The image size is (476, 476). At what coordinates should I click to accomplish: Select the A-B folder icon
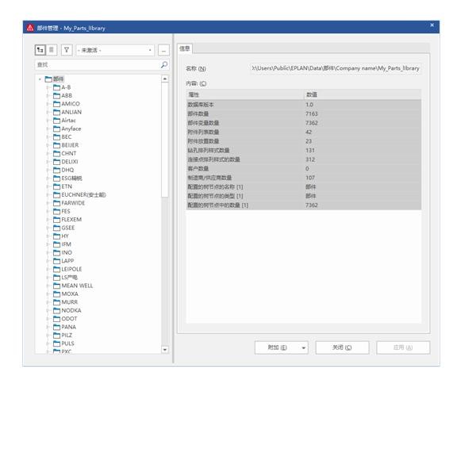(57, 87)
